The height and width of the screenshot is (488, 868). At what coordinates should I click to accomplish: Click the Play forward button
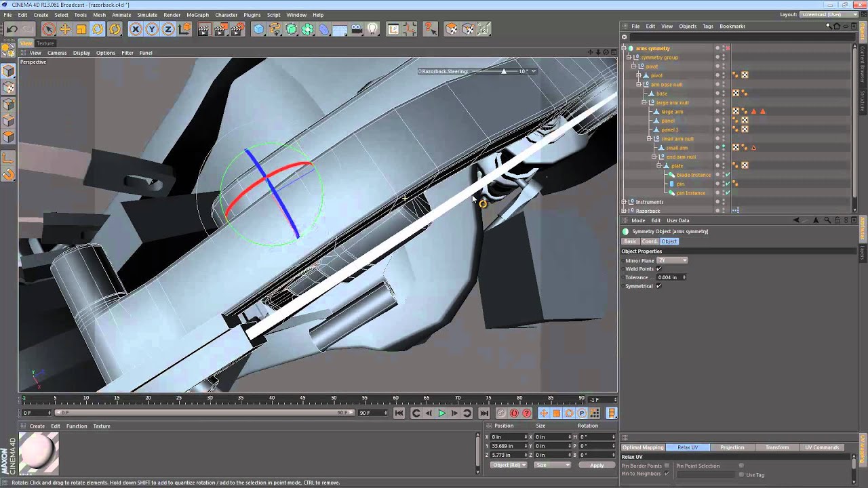tap(441, 413)
